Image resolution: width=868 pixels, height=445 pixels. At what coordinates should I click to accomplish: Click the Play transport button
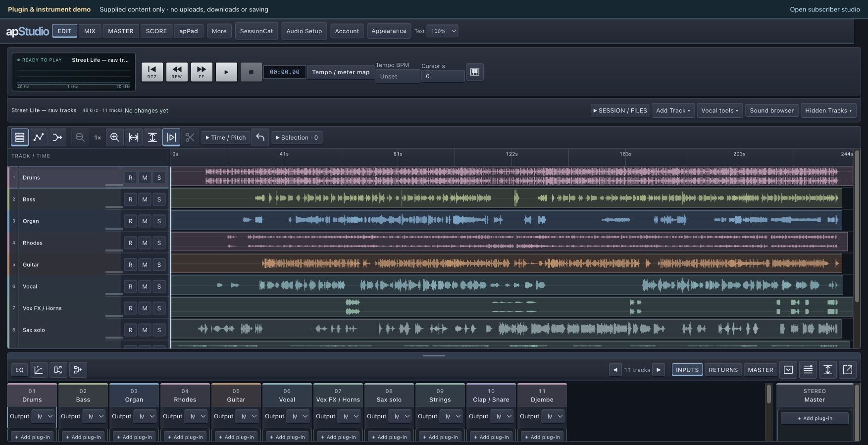[x=226, y=72]
